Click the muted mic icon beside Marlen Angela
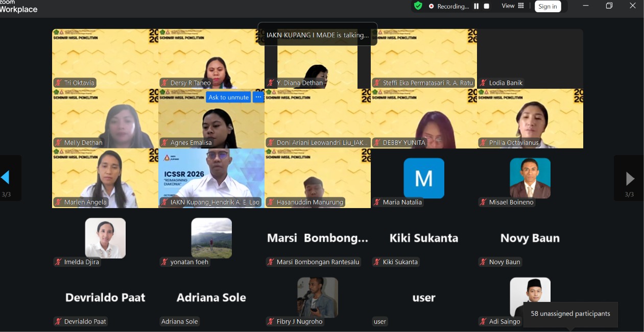This screenshot has height=332, width=644. tap(59, 202)
